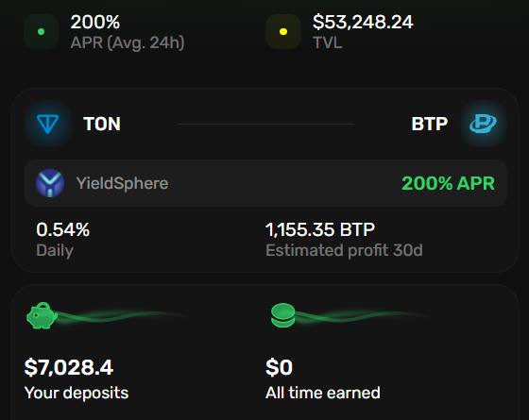Select the TON label text
The width and height of the screenshot is (529, 420).
pyautogui.click(x=102, y=124)
